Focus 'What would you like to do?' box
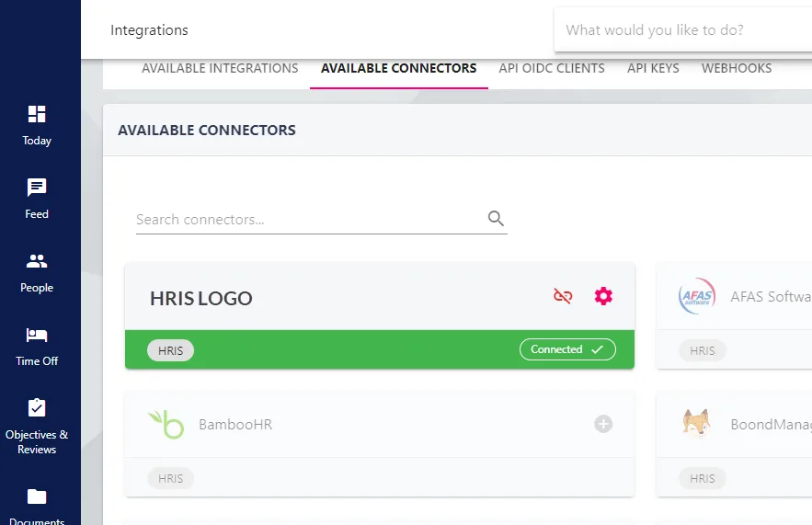The width and height of the screenshot is (812, 525). pos(683,30)
